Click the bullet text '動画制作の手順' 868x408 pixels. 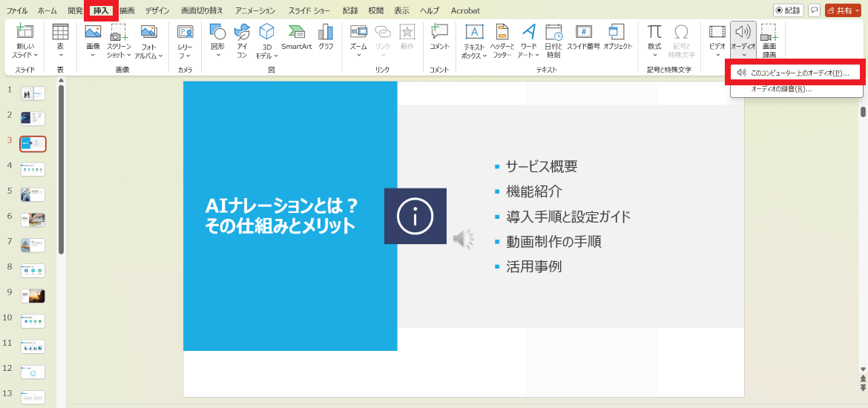[553, 242]
